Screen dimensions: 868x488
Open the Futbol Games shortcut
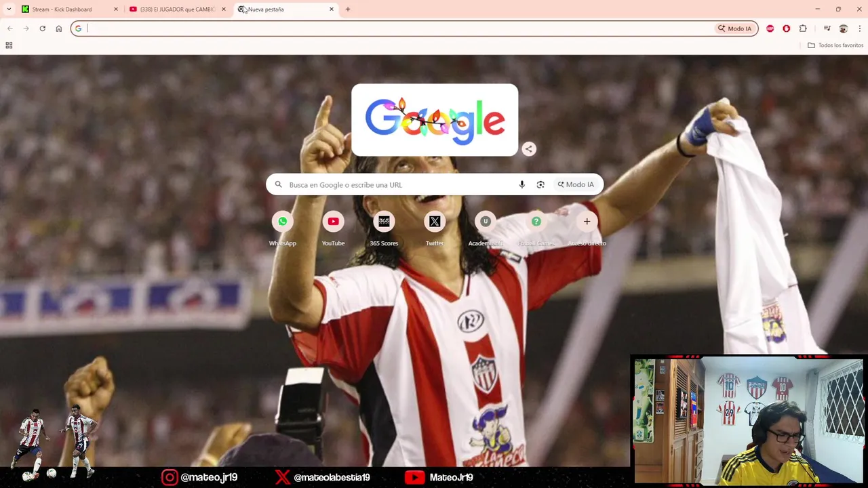point(536,228)
